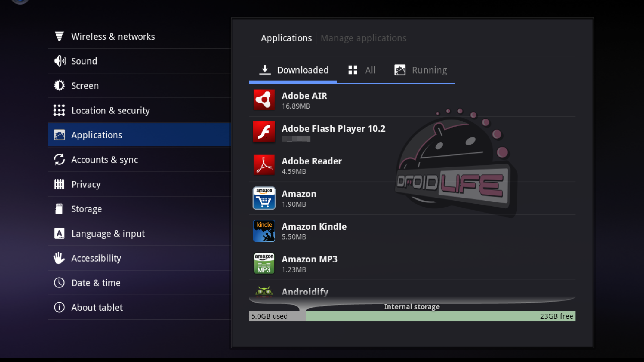Click the Adobe AIR app icon
The height and width of the screenshot is (362, 644).
click(x=264, y=100)
